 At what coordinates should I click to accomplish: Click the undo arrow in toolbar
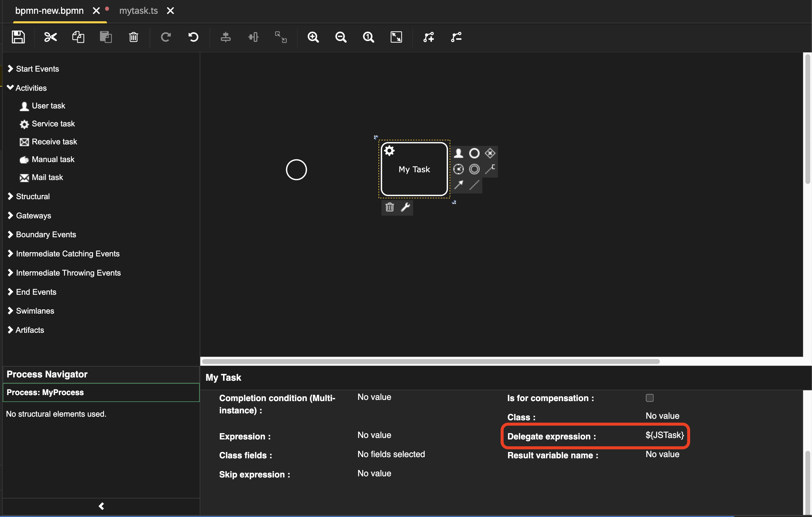tap(193, 37)
